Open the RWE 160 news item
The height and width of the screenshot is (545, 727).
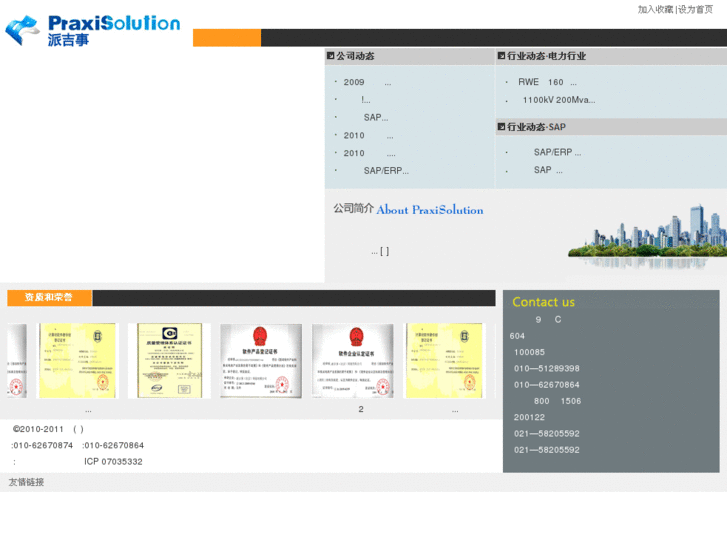pos(547,83)
